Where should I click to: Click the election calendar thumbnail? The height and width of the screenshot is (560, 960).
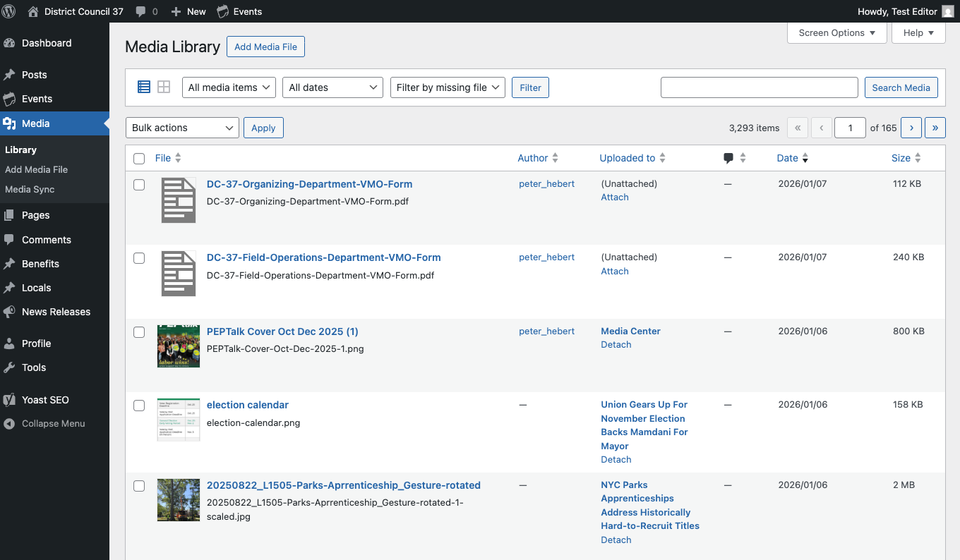coord(179,419)
